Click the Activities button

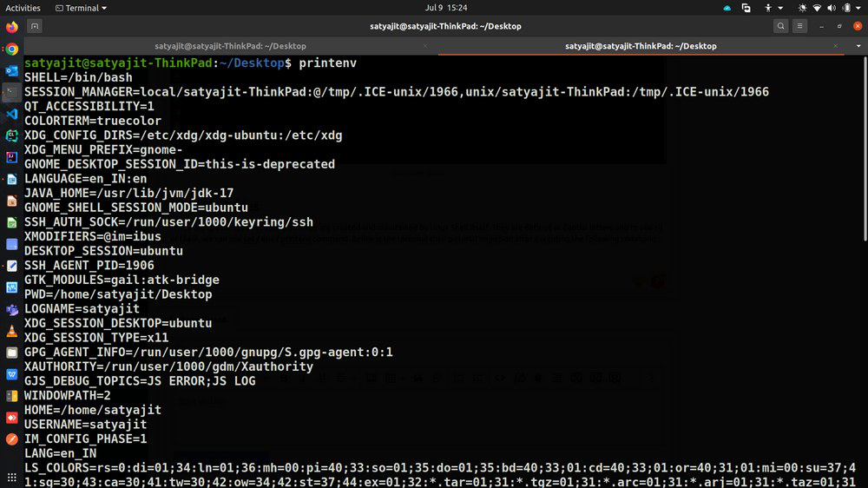(x=23, y=8)
